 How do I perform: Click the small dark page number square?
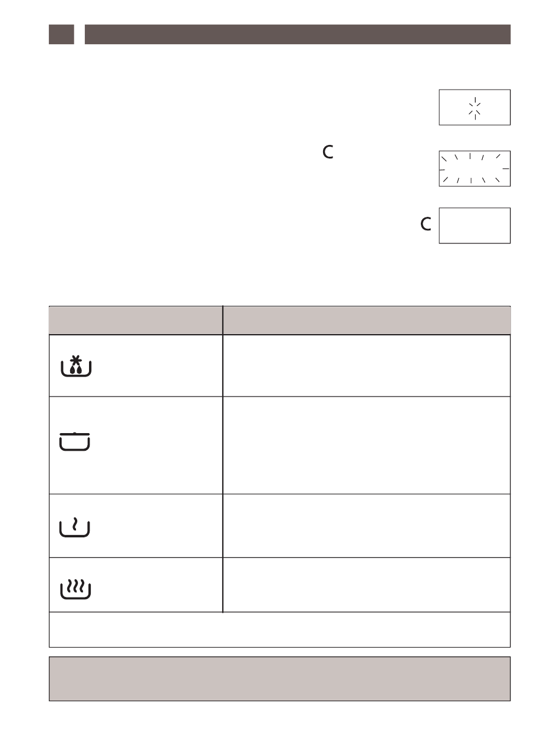[x=61, y=34]
